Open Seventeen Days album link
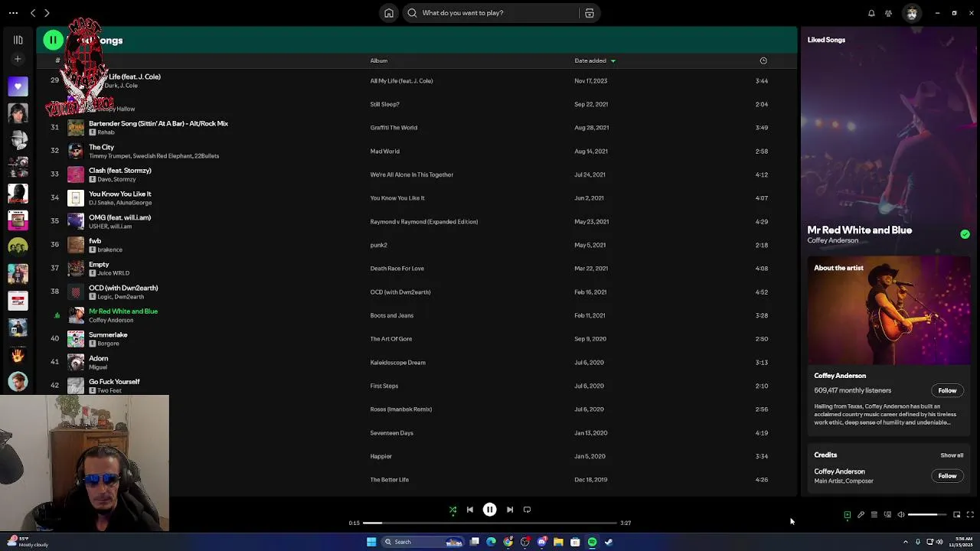This screenshot has width=980, height=551. 391,433
